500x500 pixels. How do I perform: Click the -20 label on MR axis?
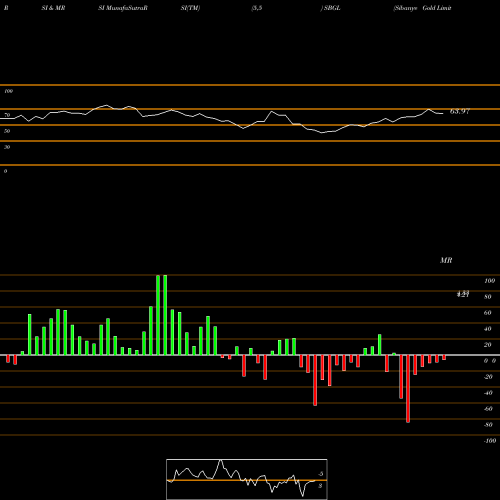coord(488,377)
